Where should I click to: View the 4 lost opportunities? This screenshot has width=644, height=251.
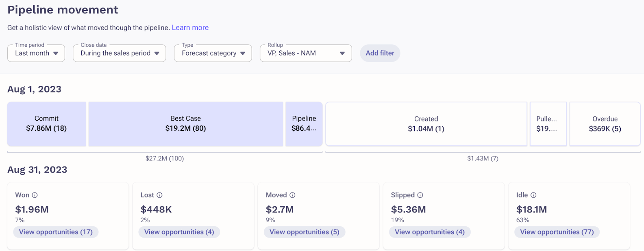tap(179, 232)
